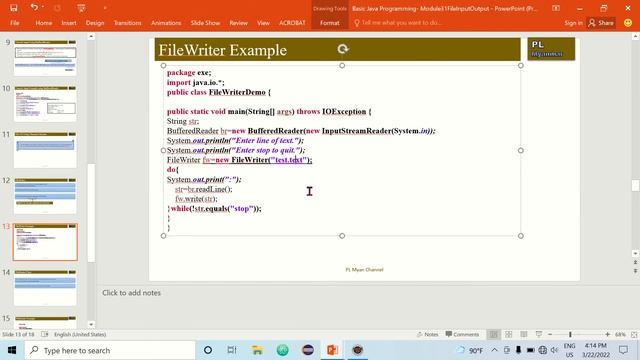
Task: Open the ACROBAT tab
Action: coord(292,23)
